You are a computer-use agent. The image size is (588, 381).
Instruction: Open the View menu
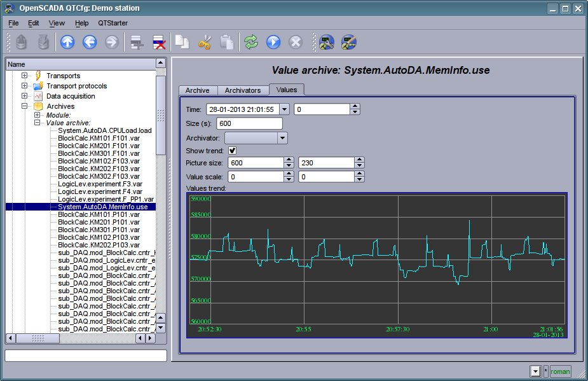pyautogui.click(x=57, y=23)
